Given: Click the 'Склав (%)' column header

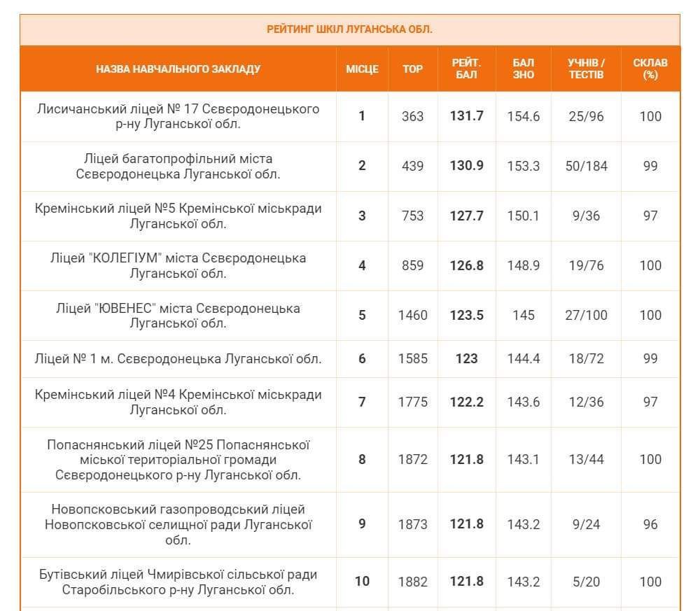Looking at the screenshot, I should (x=650, y=69).
